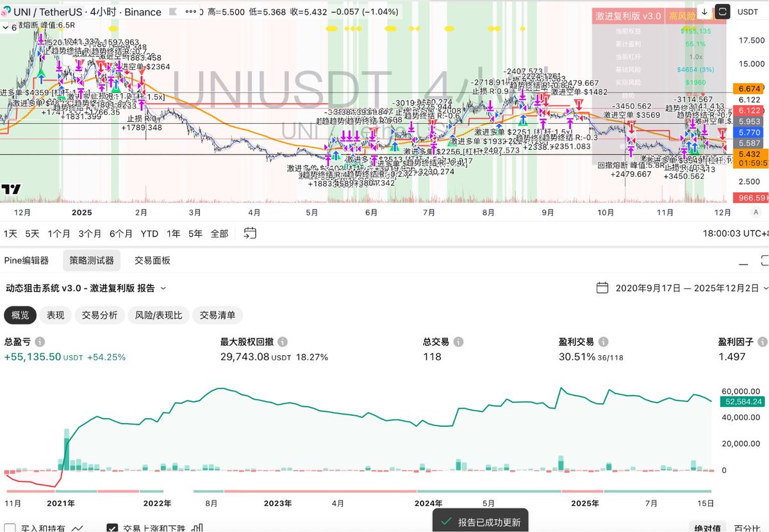Image resolution: width=769 pixels, height=532 pixels.
Task: Open the go-to-date calendar icon
Action: (x=250, y=233)
